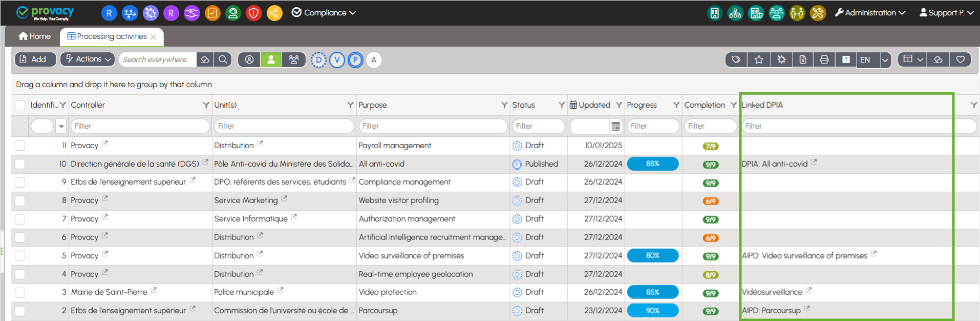Viewport: 980px width, 321px height.
Task: Click the tags icon in the toolbar
Action: point(736,59)
